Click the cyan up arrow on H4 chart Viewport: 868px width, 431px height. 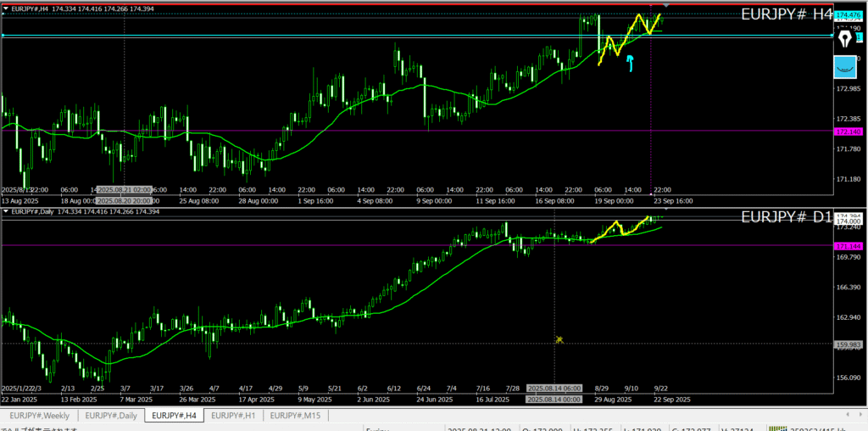coord(630,62)
